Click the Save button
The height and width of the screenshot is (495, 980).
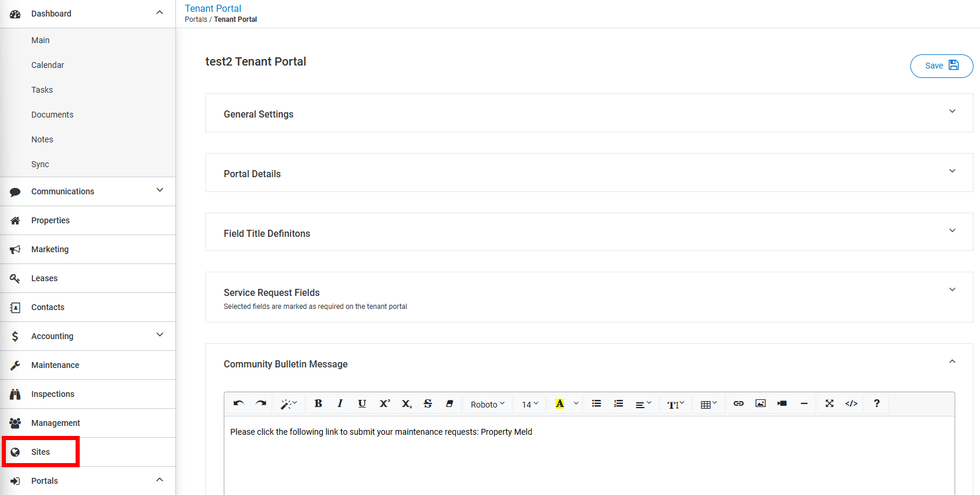pos(941,66)
